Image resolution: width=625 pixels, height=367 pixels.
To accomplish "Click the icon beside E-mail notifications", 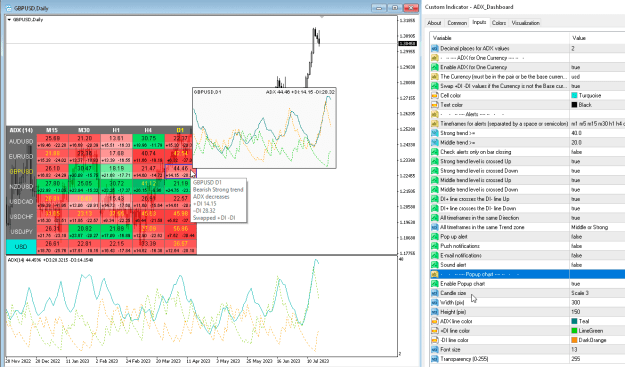I will [x=435, y=255].
